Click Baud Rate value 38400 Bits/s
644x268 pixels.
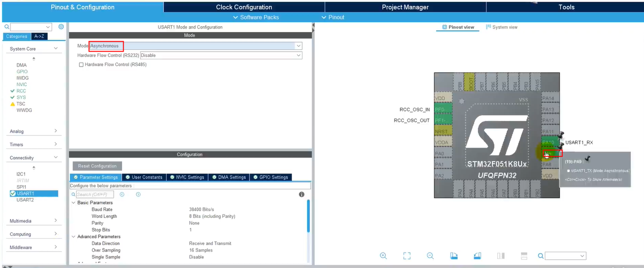(x=202, y=210)
